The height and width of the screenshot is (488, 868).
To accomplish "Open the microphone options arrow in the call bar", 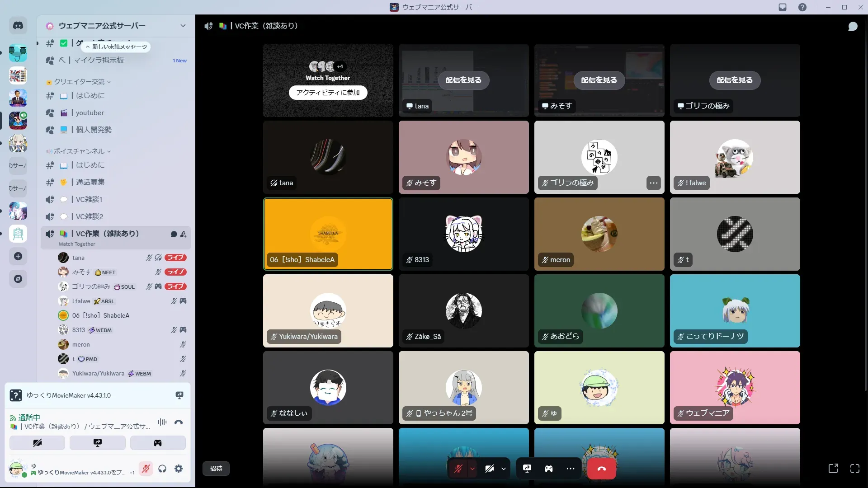I will [472, 469].
